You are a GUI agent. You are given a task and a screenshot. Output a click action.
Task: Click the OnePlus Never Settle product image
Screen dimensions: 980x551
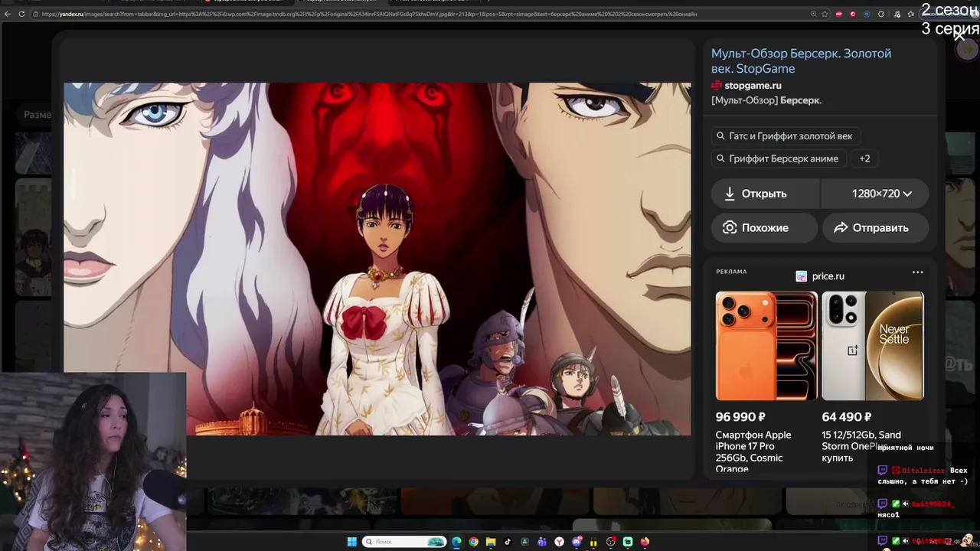pos(873,346)
